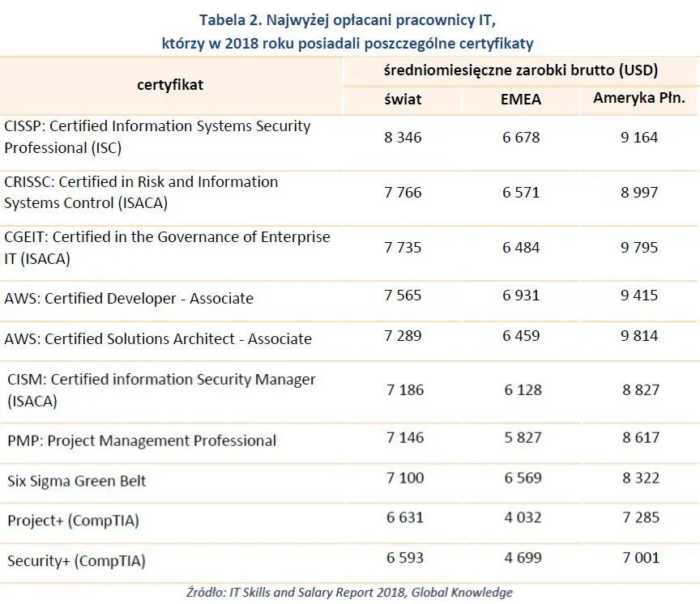Select the CISM certificate row label
Screen dimensions: 700x604
[161, 389]
